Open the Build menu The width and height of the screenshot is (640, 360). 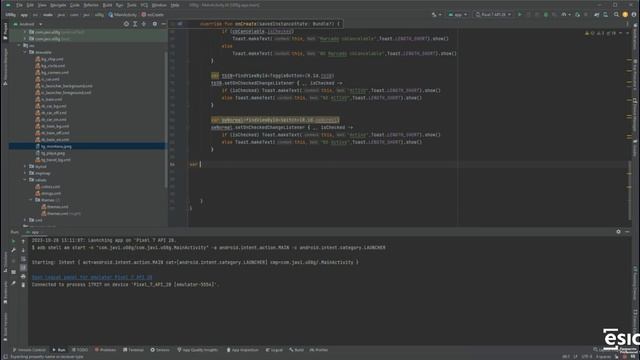(x=107, y=5)
